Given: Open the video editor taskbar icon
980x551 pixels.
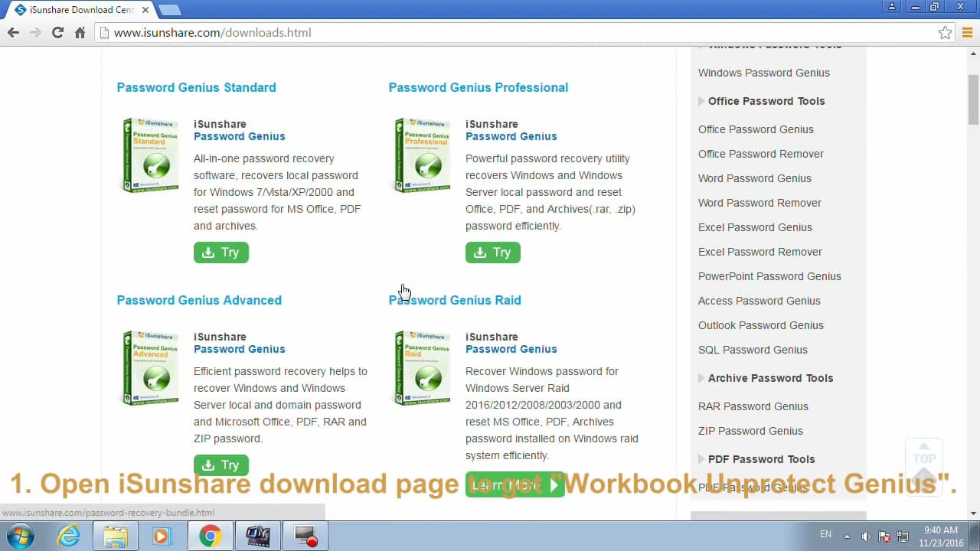Looking at the screenshot, I should coord(257,536).
